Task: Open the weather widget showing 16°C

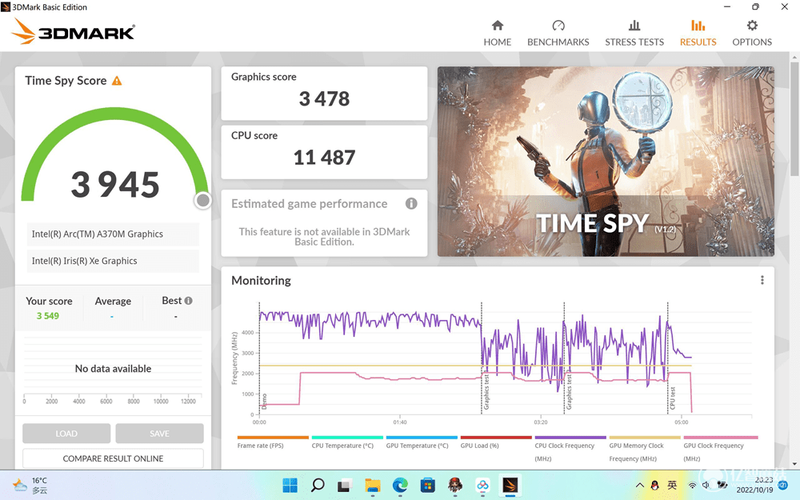Action: click(x=30, y=485)
